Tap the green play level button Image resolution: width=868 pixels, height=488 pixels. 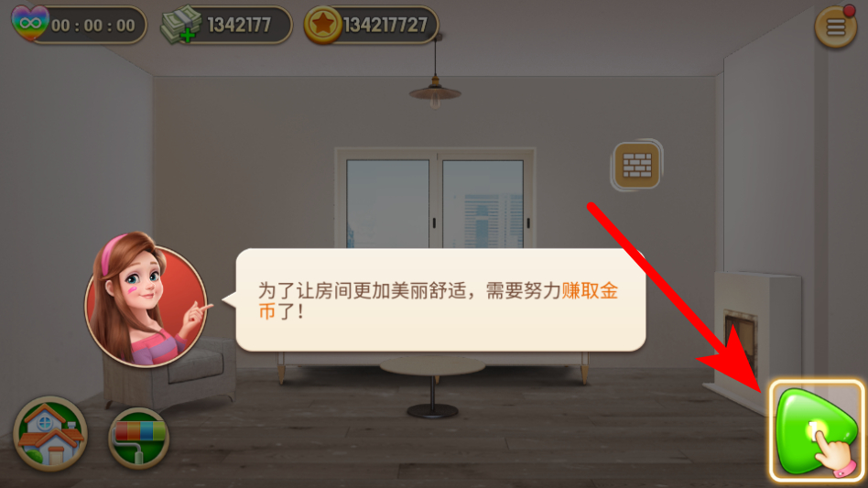tap(816, 431)
